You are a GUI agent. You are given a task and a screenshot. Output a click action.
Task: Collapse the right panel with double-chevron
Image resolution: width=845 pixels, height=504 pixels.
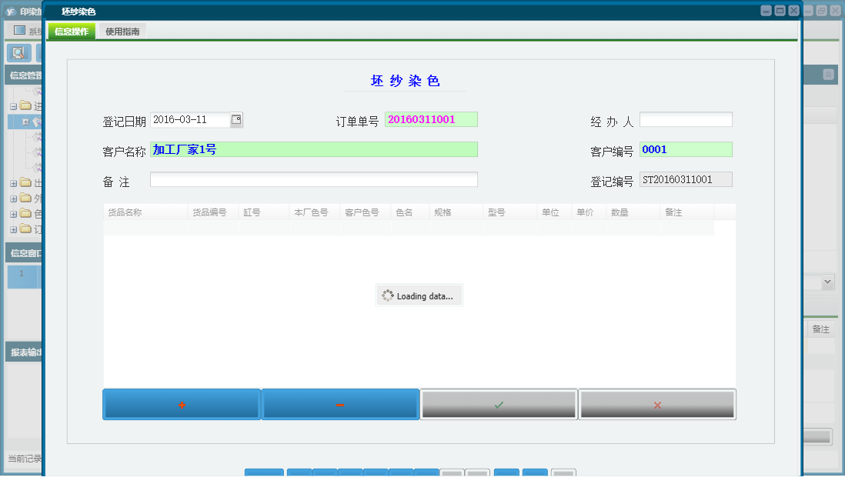tap(828, 75)
